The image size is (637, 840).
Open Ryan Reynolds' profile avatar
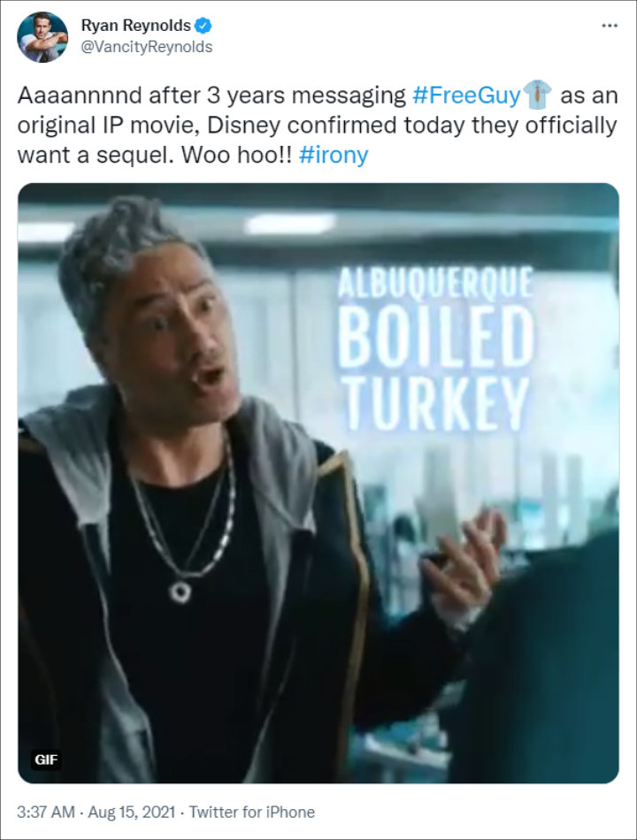[x=42, y=37]
